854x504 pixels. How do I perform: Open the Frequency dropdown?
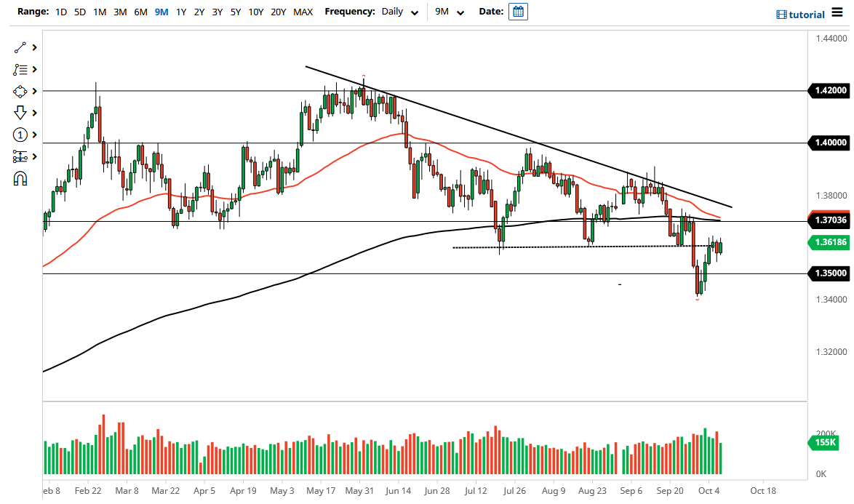[415, 12]
